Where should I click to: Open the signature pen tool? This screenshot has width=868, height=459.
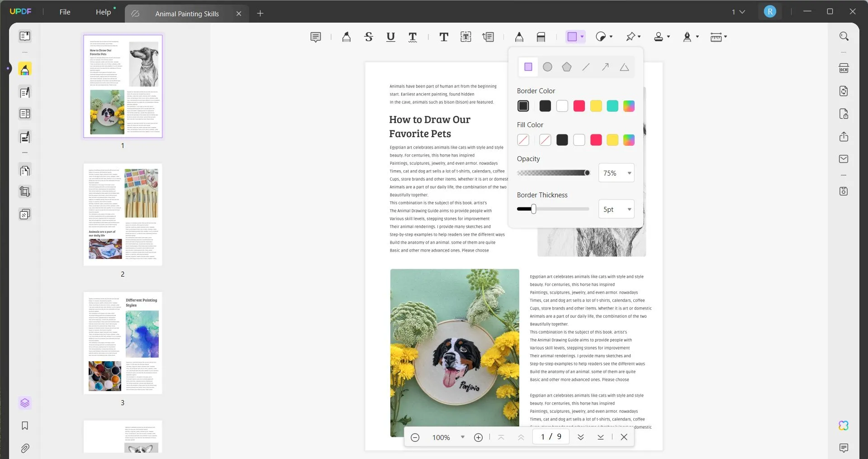click(x=687, y=37)
